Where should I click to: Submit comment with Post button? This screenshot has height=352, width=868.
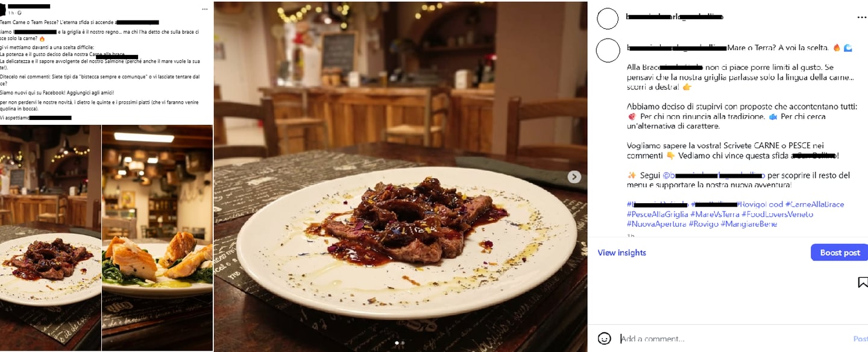[x=861, y=339]
